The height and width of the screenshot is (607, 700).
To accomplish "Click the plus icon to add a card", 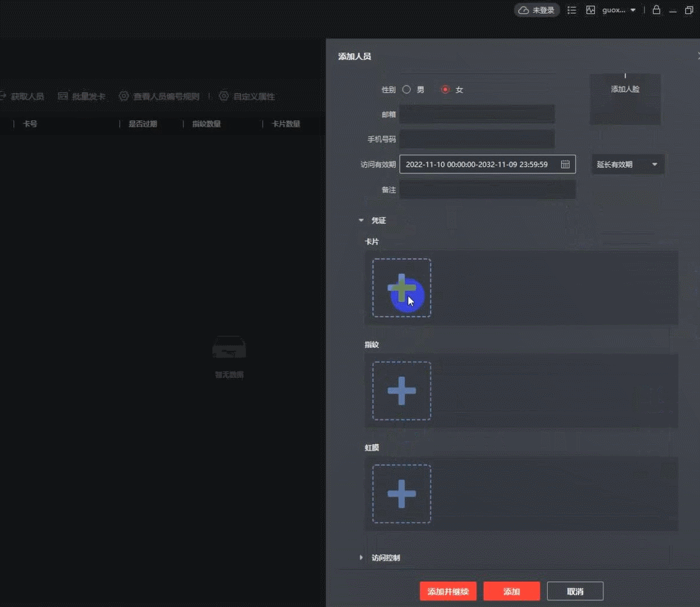I will [402, 289].
